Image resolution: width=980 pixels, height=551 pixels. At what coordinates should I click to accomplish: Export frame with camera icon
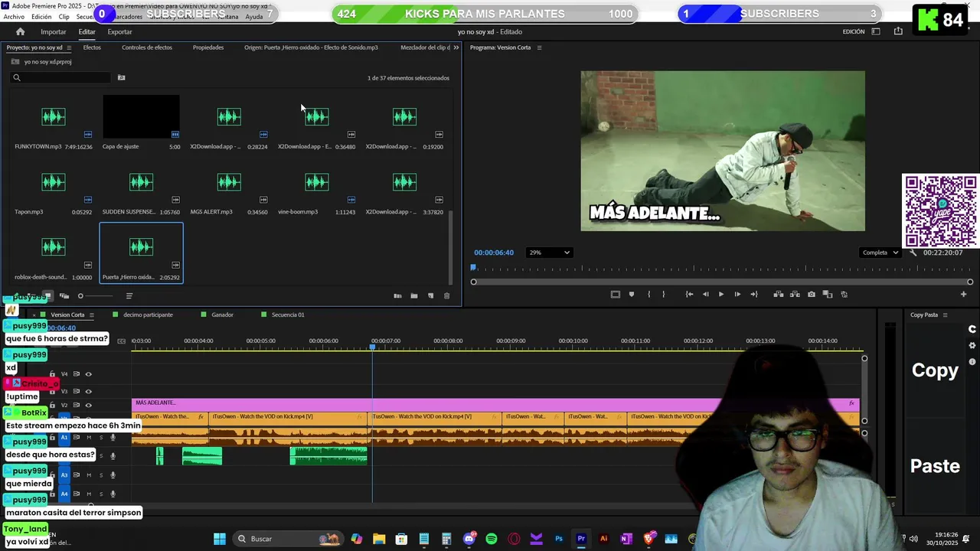tap(812, 294)
